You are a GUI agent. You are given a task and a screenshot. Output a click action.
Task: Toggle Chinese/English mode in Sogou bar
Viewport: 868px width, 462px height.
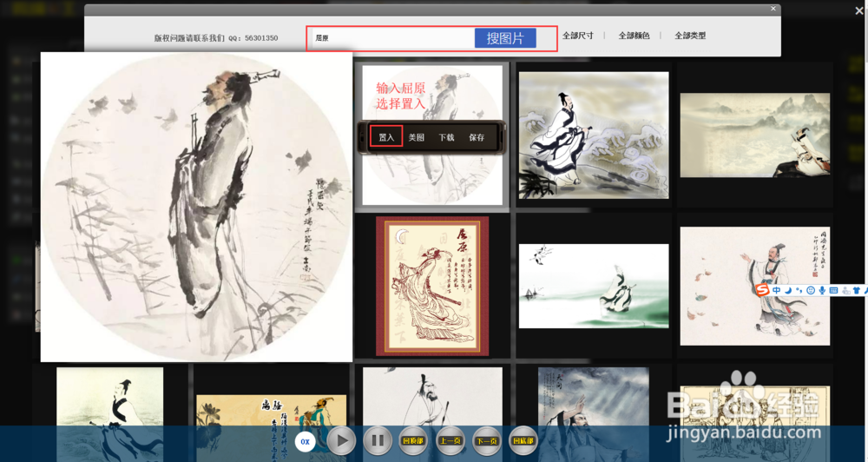(777, 290)
